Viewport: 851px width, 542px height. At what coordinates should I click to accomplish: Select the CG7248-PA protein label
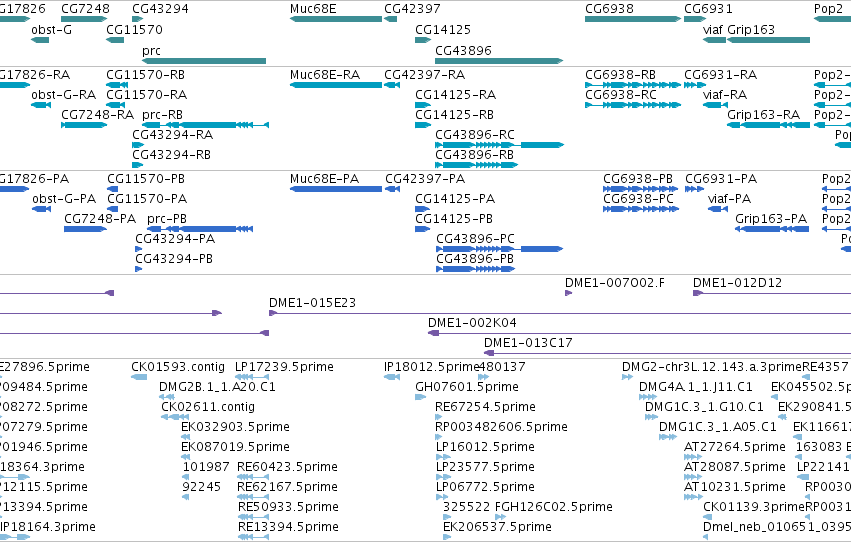100,219
